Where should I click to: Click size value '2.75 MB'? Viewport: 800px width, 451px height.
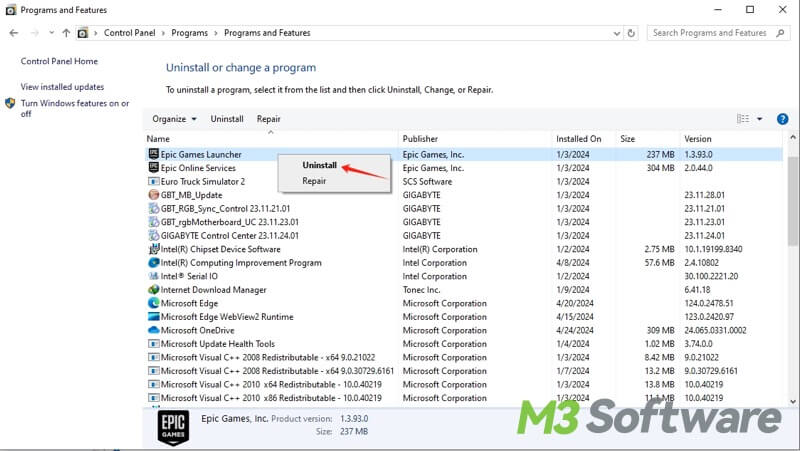click(659, 249)
